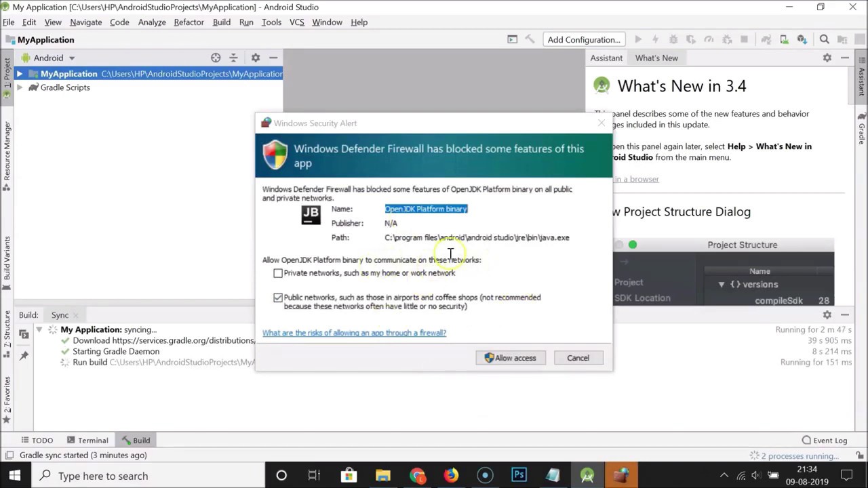Click the taskbar clock showing 21:34
The height and width of the screenshot is (488, 868).
tap(807, 476)
